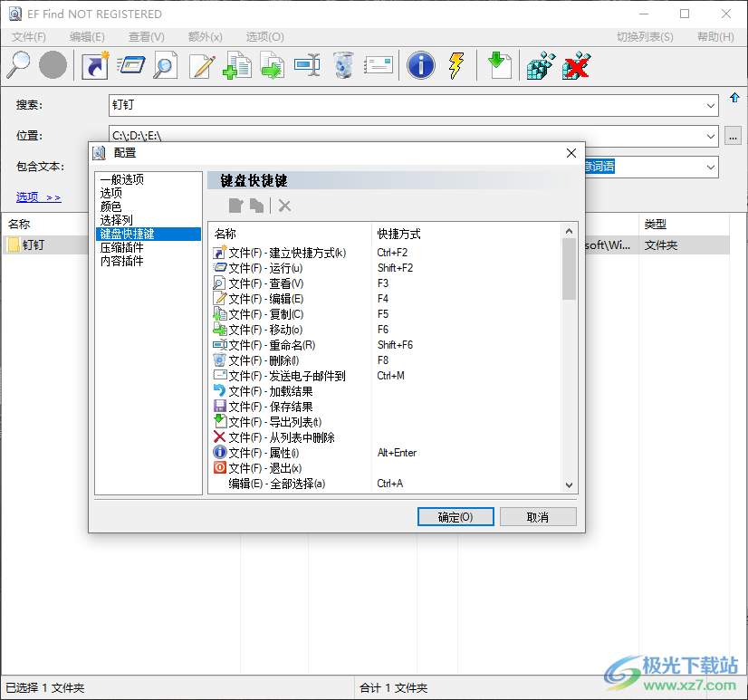Select 文件(F) - 复制(C) row
748x700 pixels.
point(386,314)
